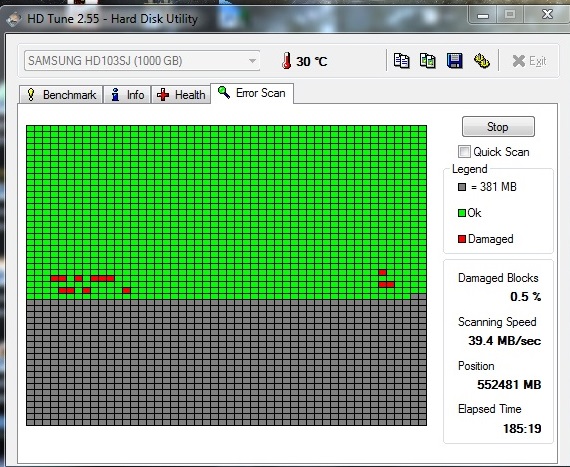Click the thermometer temperature icon
570x467 pixels.
286,61
